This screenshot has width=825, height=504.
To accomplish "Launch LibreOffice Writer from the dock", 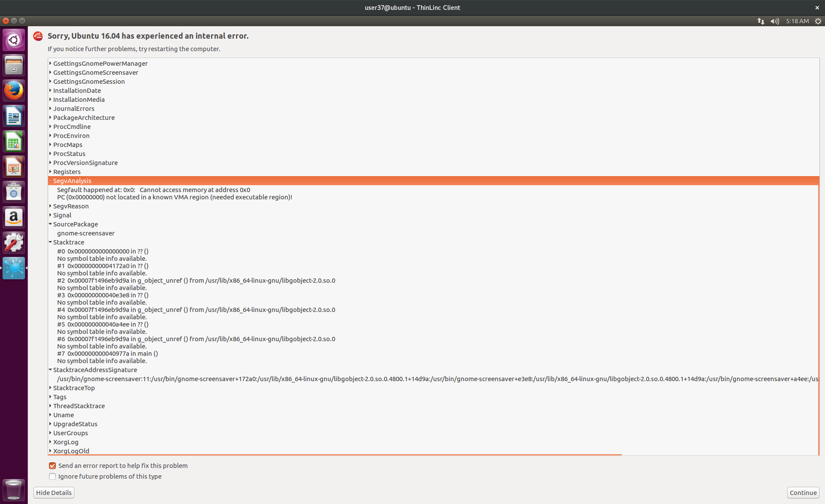I will [x=14, y=116].
